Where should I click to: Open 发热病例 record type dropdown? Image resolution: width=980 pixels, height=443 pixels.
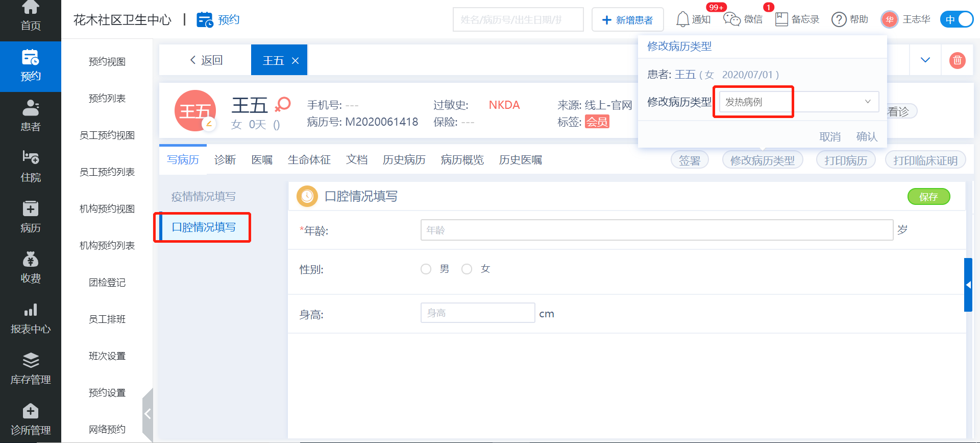(x=799, y=102)
